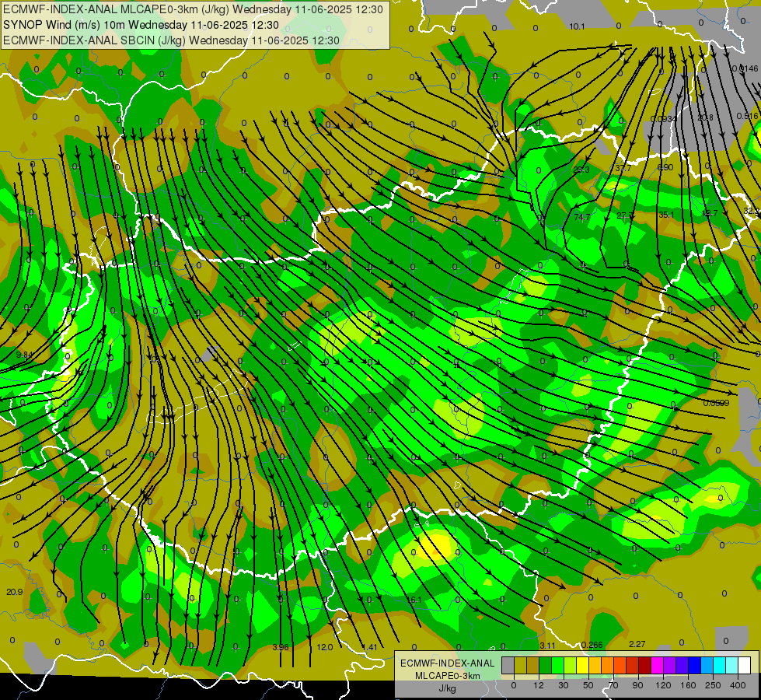The height and width of the screenshot is (700, 761).
Task: Click the legend scale value 12
Action: (x=539, y=686)
